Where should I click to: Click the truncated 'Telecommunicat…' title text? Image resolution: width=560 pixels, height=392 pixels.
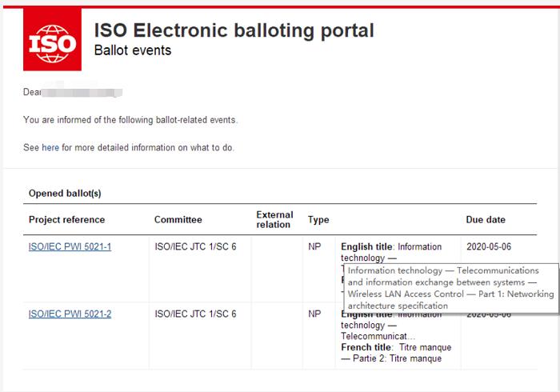378,336
